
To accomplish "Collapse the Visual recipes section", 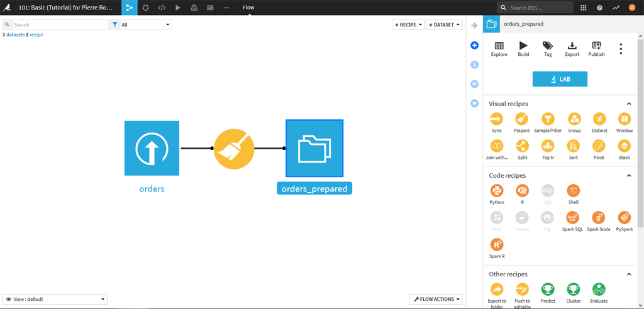I will [x=628, y=104].
